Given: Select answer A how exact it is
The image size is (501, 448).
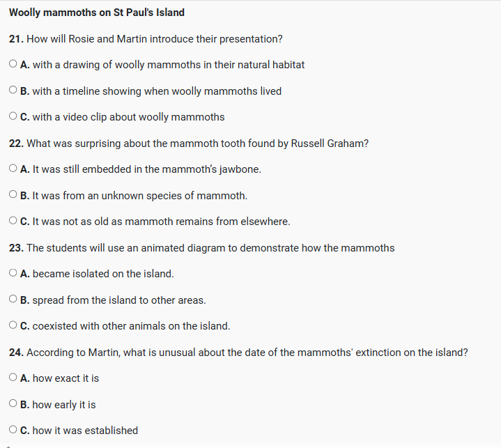Looking at the screenshot, I should [14, 378].
